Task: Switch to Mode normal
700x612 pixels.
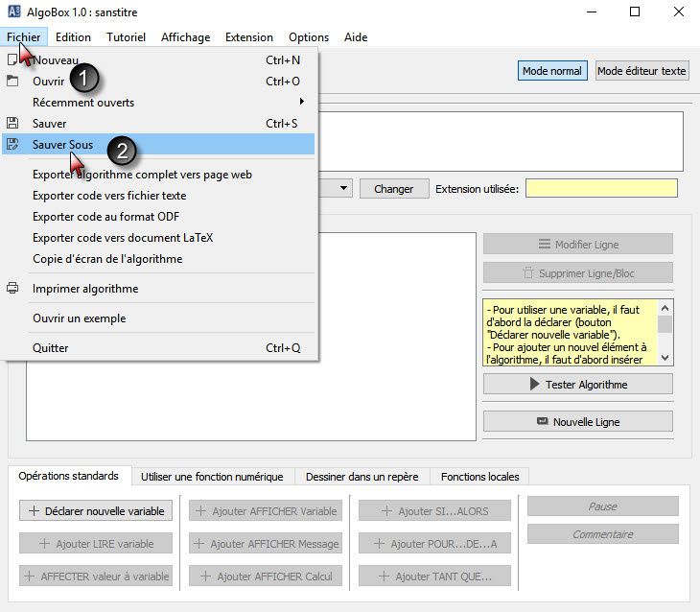Action: click(x=552, y=71)
